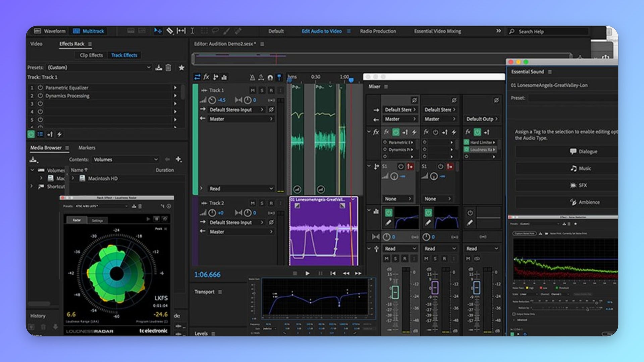Screen dimensions: 644x362
Task: Click the fast forward transport button
Action: click(x=358, y=274)
